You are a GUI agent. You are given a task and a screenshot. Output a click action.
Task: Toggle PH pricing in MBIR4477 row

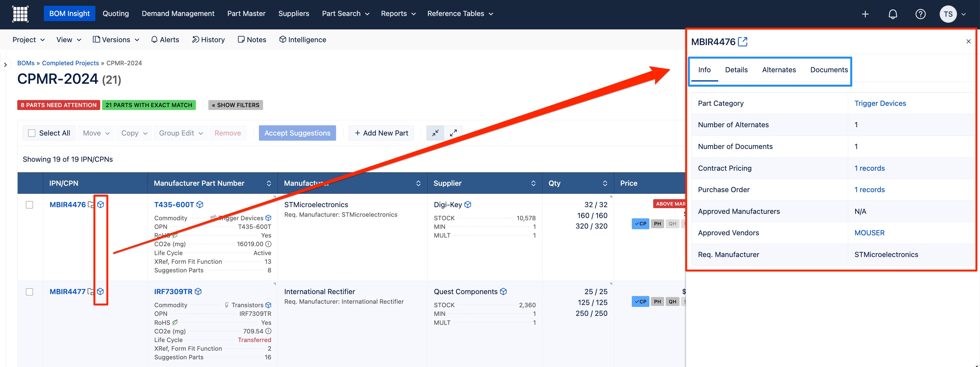pos(657,302)
